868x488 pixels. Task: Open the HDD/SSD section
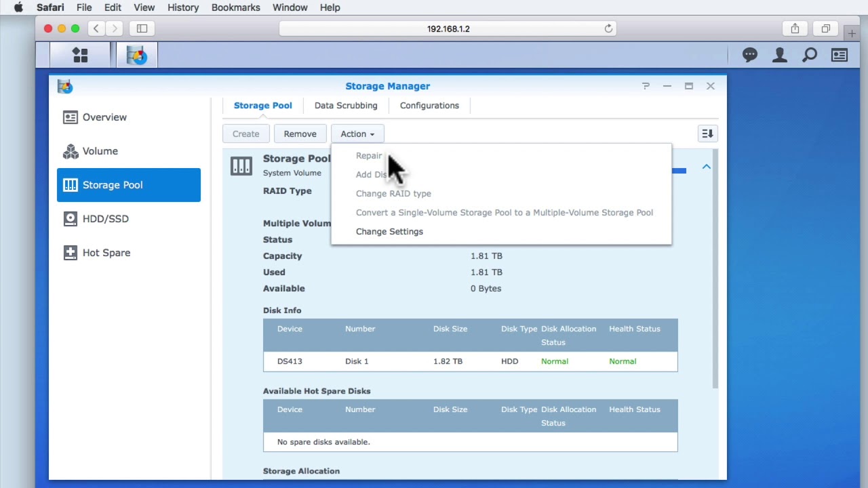129,219
